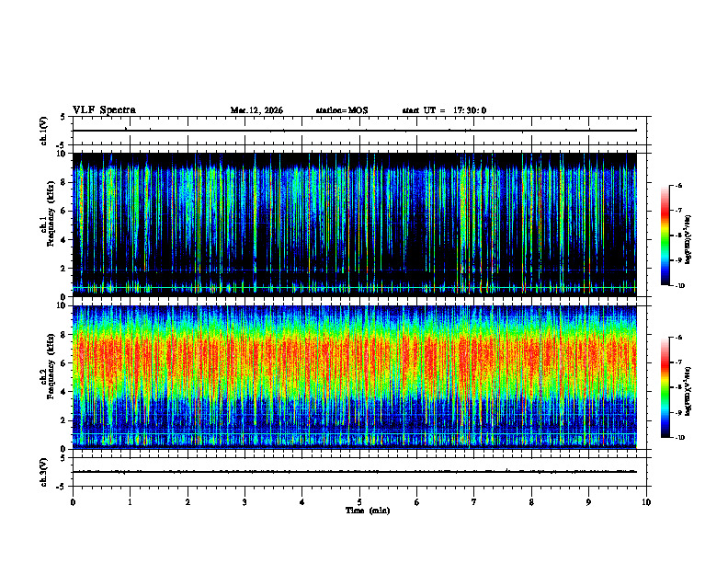This screenshot has width=728, height=563.
Task: Click time axis tick label "4"
Action: pos(302,502)
